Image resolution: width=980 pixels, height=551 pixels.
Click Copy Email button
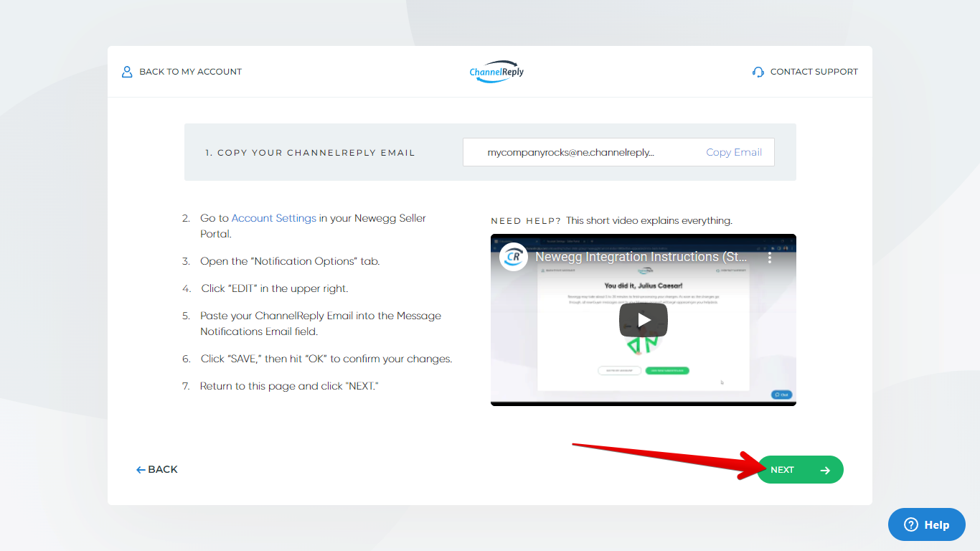pyautogui.click(x=734, y=152)
